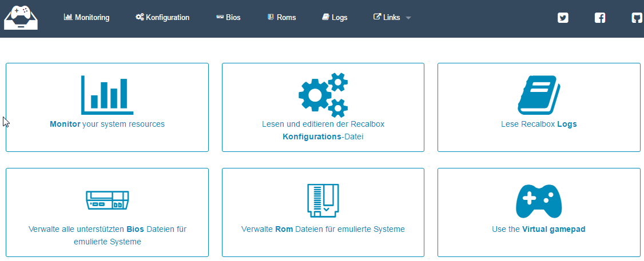
Task: Click the cartridge Rom icon
Action: 323,200
